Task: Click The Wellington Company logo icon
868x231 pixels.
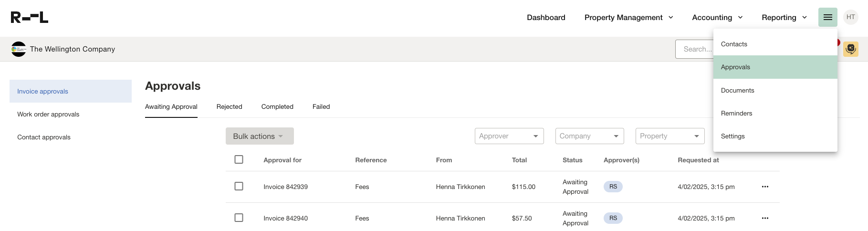Action: point(19,49)
